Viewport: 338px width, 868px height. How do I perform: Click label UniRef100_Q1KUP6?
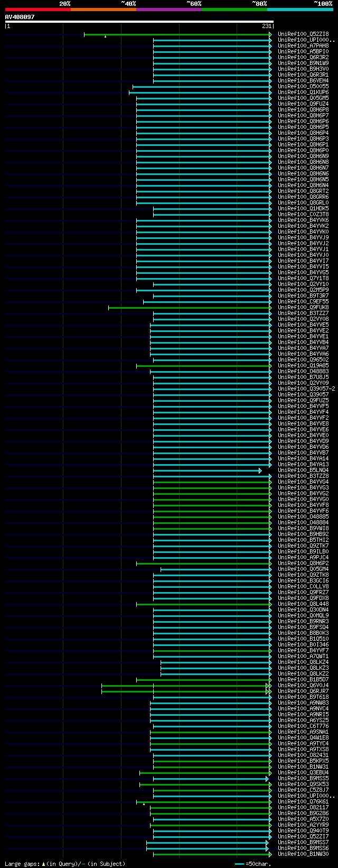pyautogui.click(x=303, y=92)
